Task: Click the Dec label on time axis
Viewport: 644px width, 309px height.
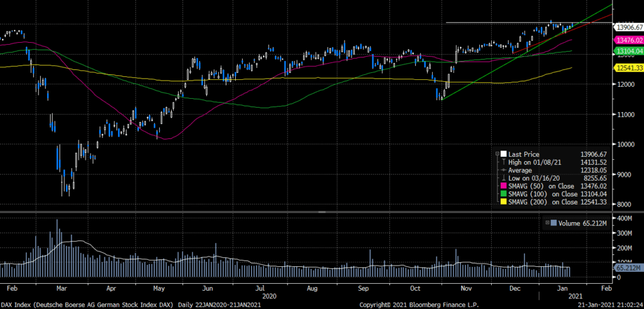Action: [x=516, y=288]
